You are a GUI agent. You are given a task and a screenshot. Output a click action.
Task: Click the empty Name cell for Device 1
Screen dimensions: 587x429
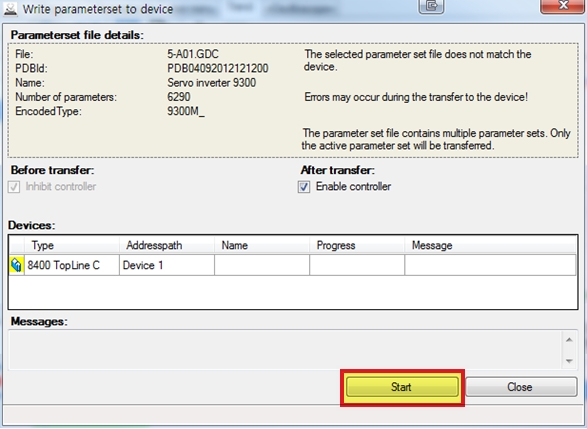[x=262, y=265]
